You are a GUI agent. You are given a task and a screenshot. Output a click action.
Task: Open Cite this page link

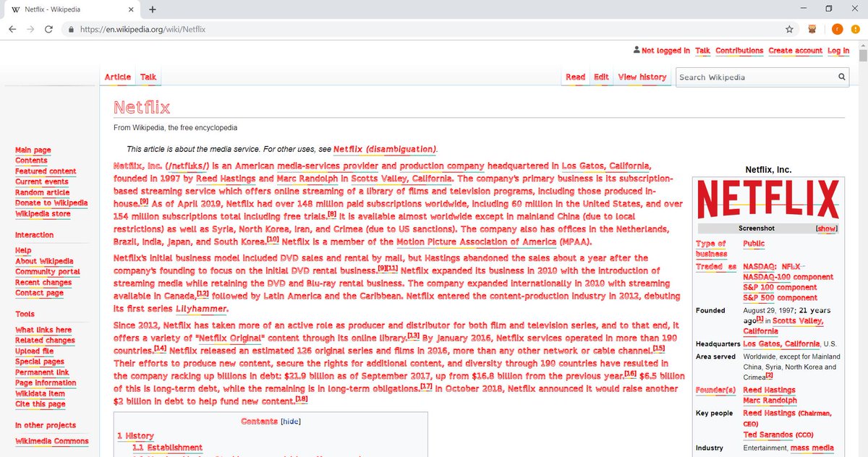40,404
